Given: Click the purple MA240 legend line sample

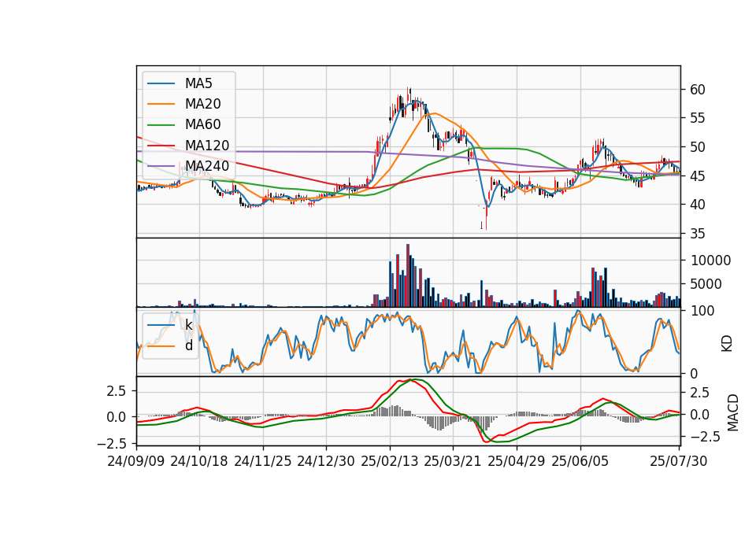Looking at the screenshot, I should (x=161, y=166).
